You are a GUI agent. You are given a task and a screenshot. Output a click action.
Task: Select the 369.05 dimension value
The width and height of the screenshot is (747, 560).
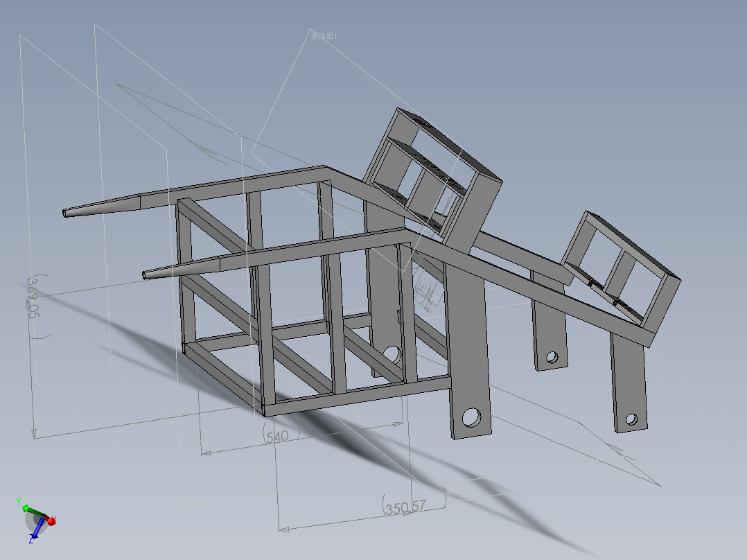[x=34, y=298]
